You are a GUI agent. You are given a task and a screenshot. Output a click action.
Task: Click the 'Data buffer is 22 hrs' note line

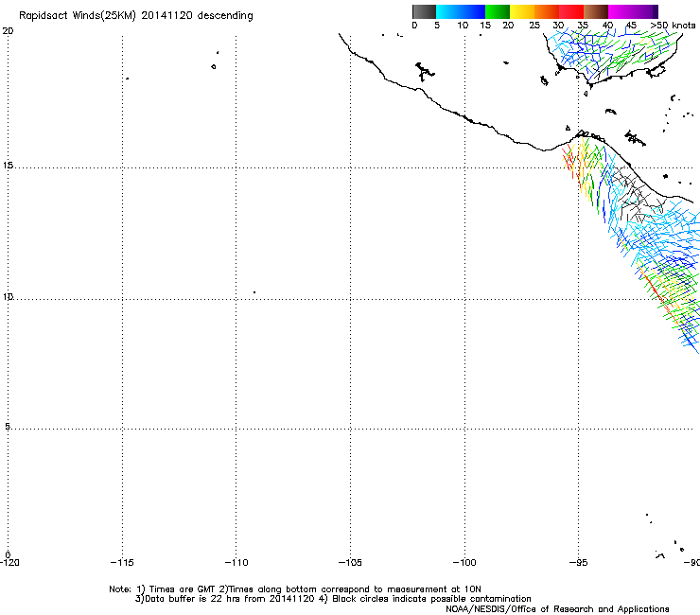coord(333,599)
